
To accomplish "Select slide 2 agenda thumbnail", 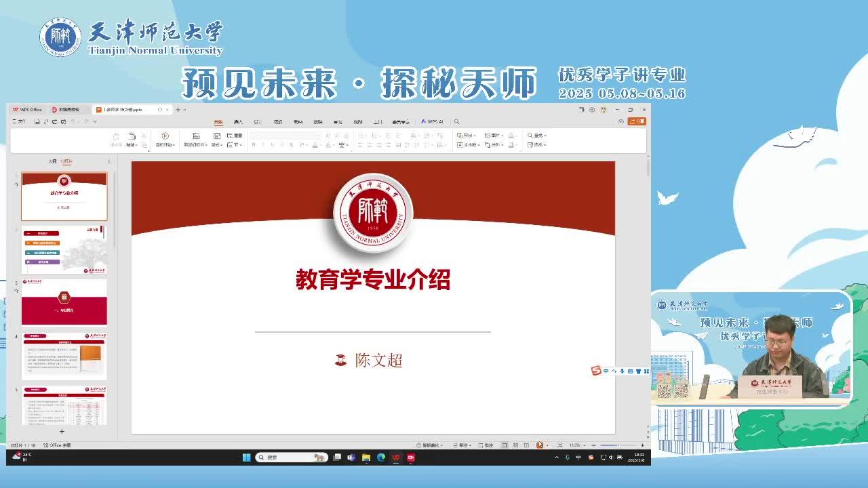I will click(64, 249).
